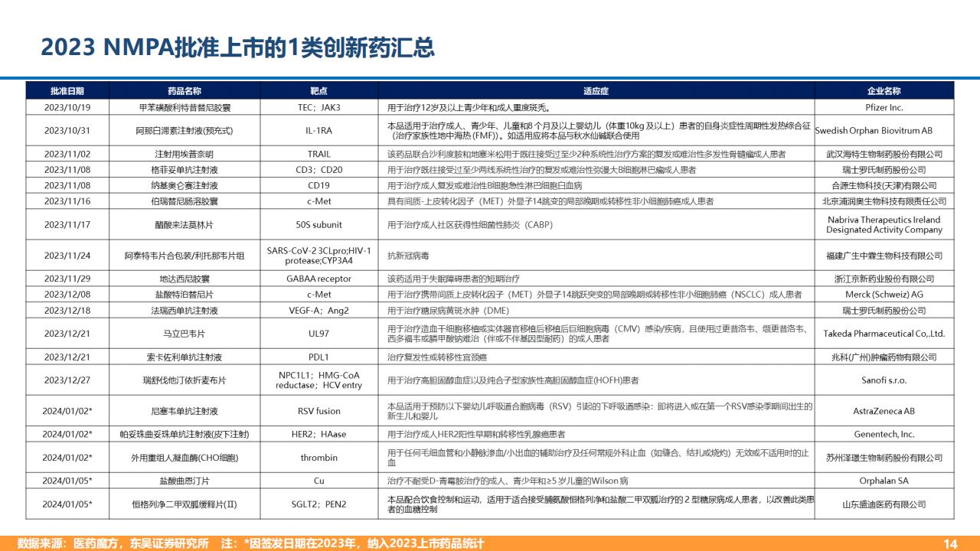This screenshot has width=980, height=551.
Task: Select the 批准日期 column header
Action: coord(67,91)
